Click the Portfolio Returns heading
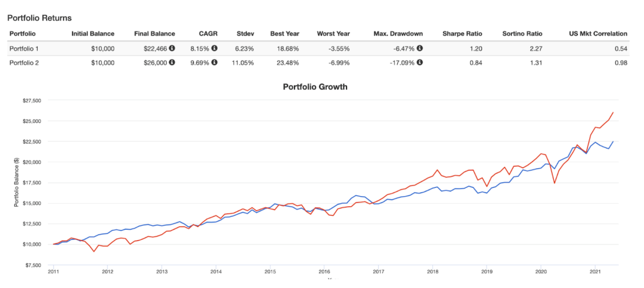The image size is (644, 288). click(40, 18)
